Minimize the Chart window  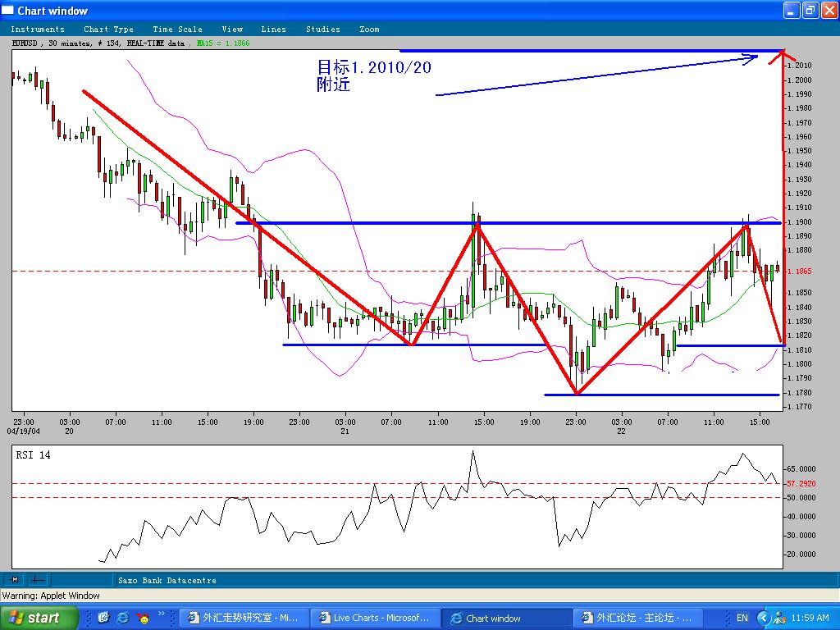click(792, 10)
